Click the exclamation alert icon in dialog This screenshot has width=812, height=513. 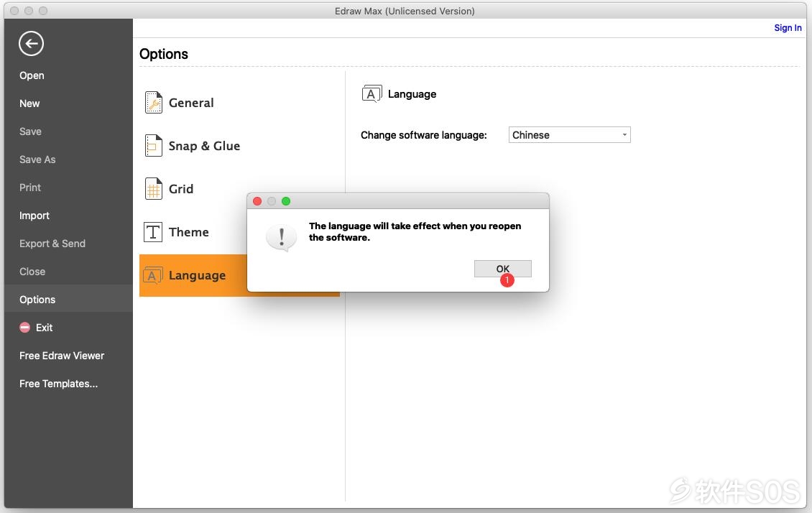281,238
